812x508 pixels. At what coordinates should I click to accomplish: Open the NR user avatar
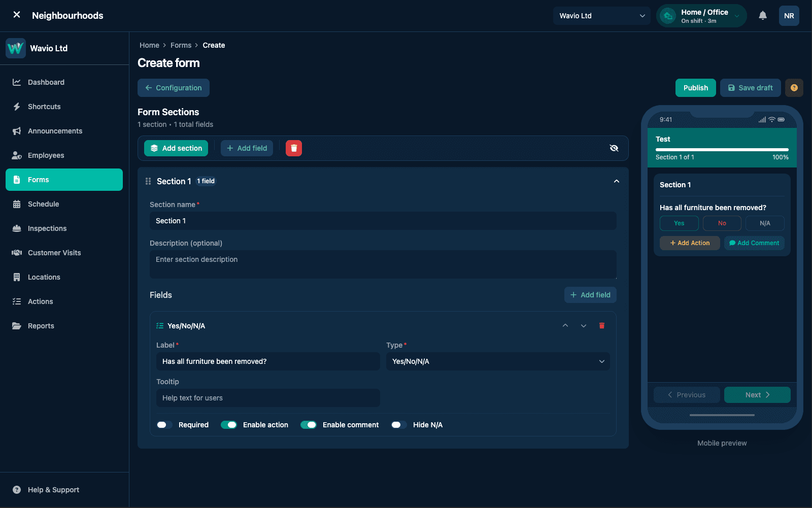click(x=789, y=16)
